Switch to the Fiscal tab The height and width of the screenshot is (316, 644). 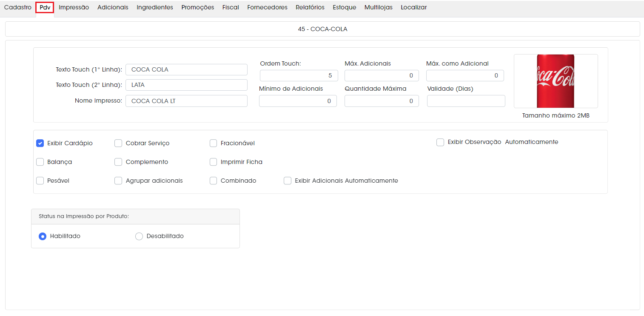coord(231,7)
